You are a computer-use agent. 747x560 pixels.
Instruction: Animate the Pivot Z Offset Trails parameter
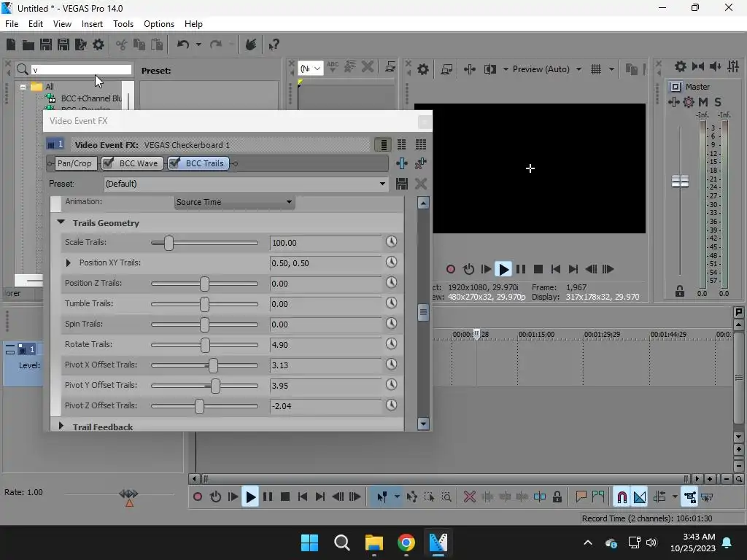click(x=391, y=405)
